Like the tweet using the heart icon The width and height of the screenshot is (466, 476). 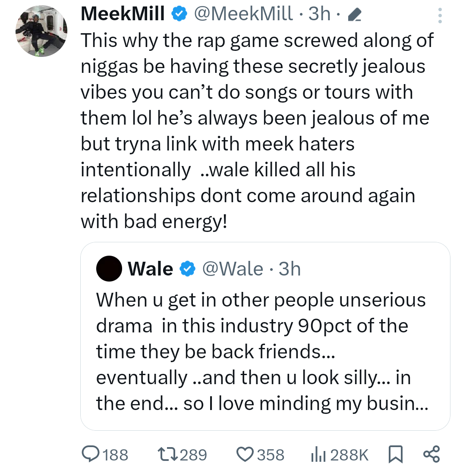246,455
